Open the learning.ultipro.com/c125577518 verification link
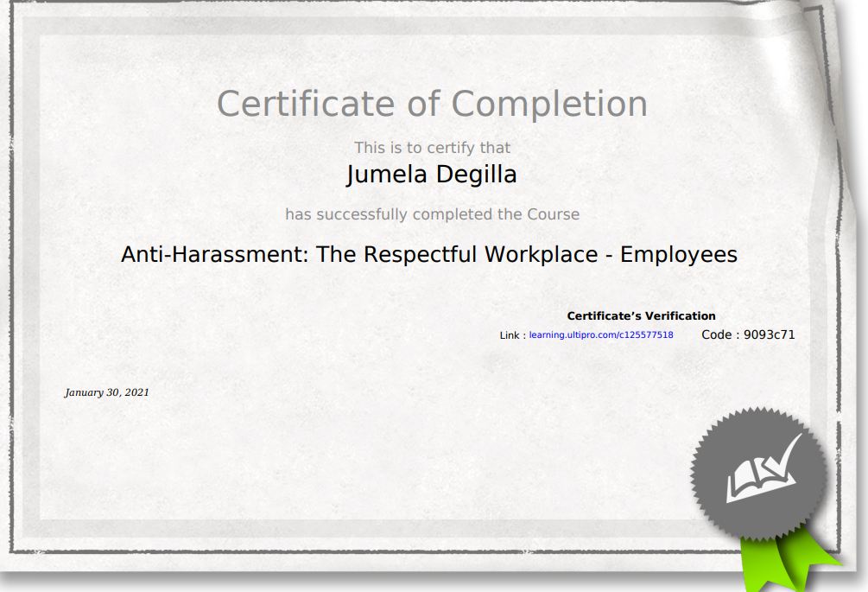 click(601, 335)
